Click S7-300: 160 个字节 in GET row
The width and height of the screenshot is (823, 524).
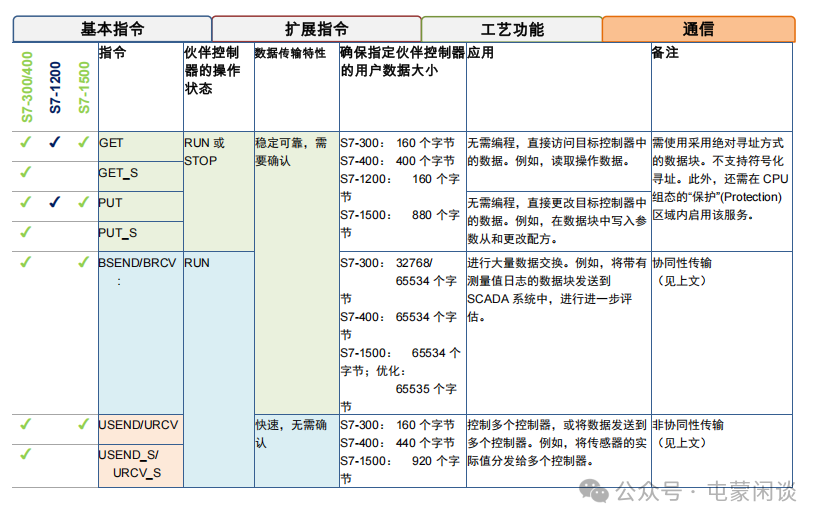pyautogui.click(x=397, y=143)
